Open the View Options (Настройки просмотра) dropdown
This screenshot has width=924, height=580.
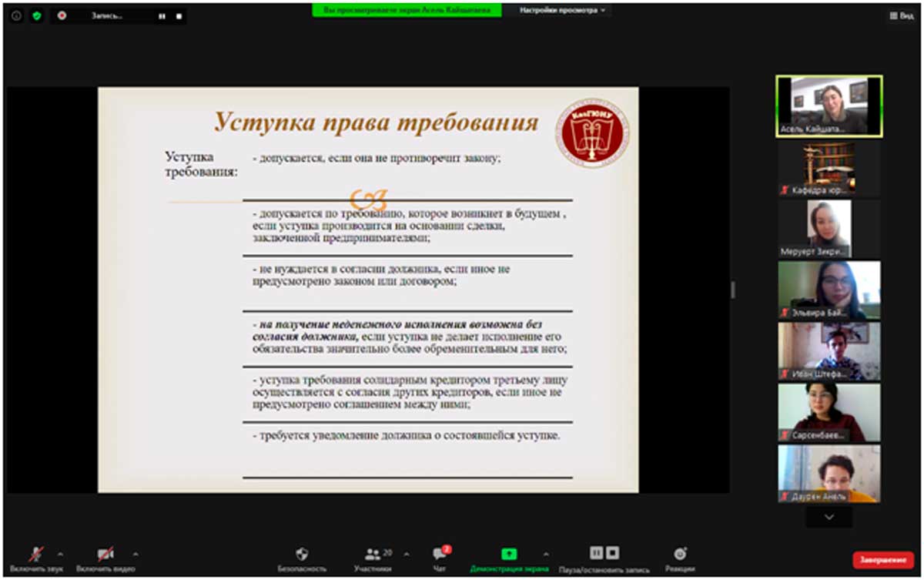[562, 11]
